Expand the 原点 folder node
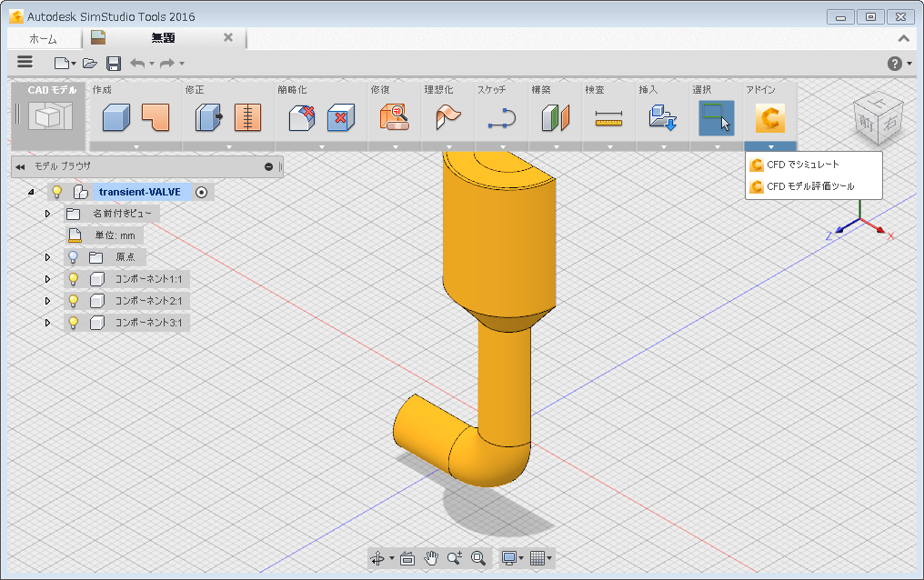924x580 pixels. coord(47,257)
